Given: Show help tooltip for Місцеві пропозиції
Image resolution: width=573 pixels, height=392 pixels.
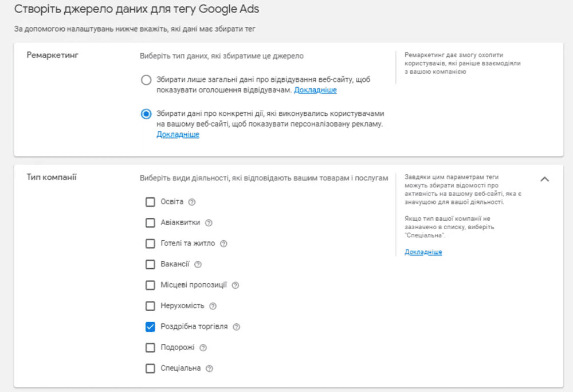Looking at the screenshot, I should click(236, 285).
